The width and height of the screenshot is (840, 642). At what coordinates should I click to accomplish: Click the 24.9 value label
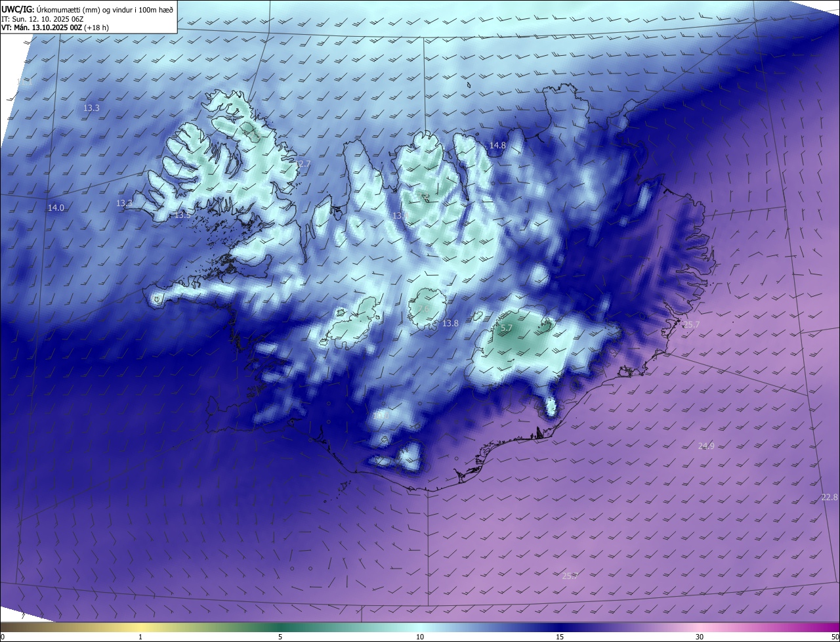tap(706, 446)
